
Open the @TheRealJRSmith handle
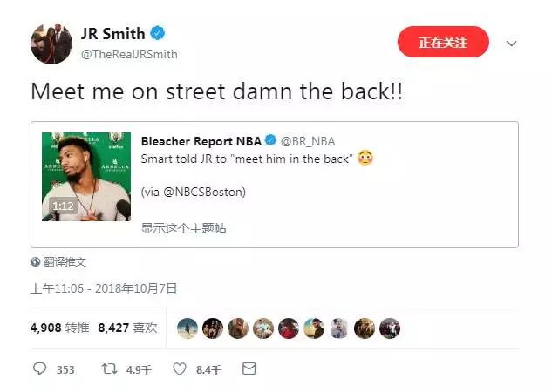coord(129,54)
